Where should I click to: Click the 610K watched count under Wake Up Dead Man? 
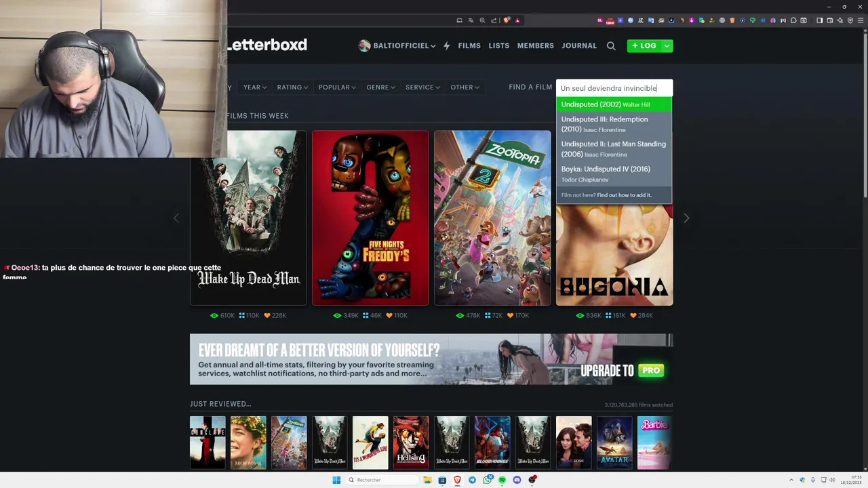(x=222, y=315)
